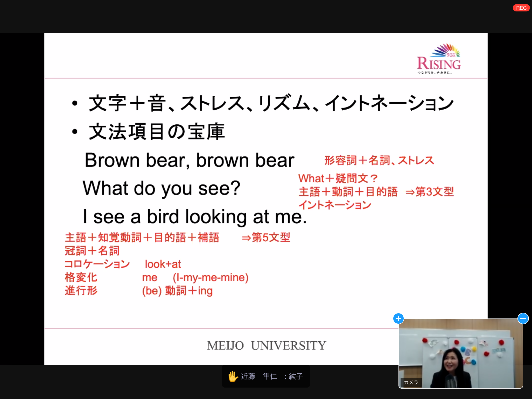Click the red text イントネーション beside the question

pos(335,205)
